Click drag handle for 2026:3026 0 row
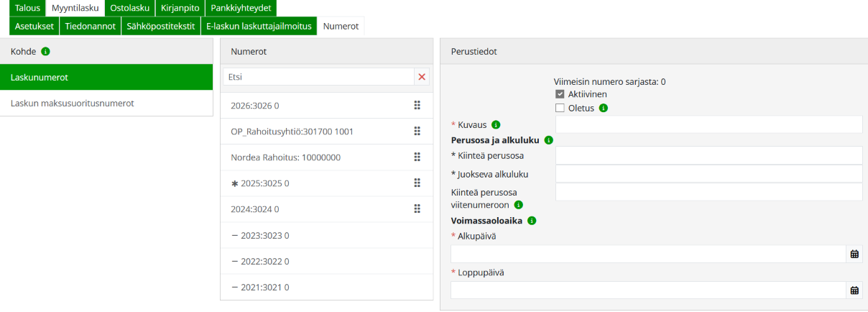The height and width of the screenshot is (312, 868). tap(417, 106)
